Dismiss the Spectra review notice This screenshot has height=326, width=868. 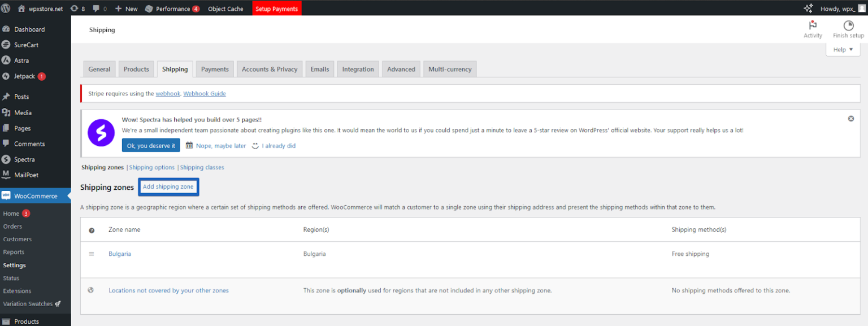[x=851, y=119]
